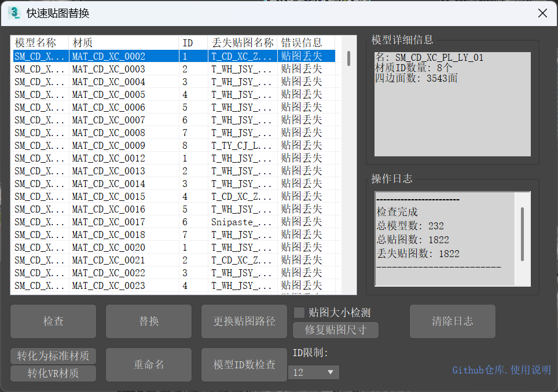Enable the 贴图大小检测 checkbox
Image resolution: width=558 pixels, height=392 pixels.
299,313
